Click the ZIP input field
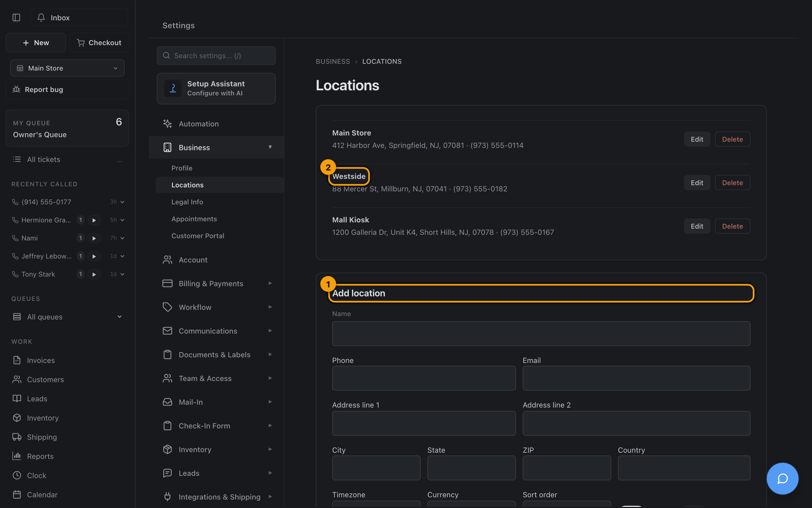The width and height of the screenshot is (812, 508). [x=567, y=468]
